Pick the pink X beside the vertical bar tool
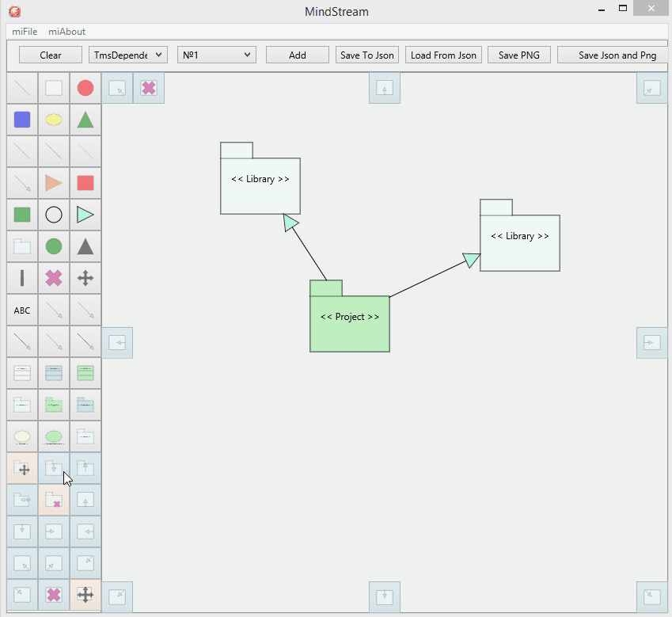Screen dimensions: 672x617 coord(54,278)
